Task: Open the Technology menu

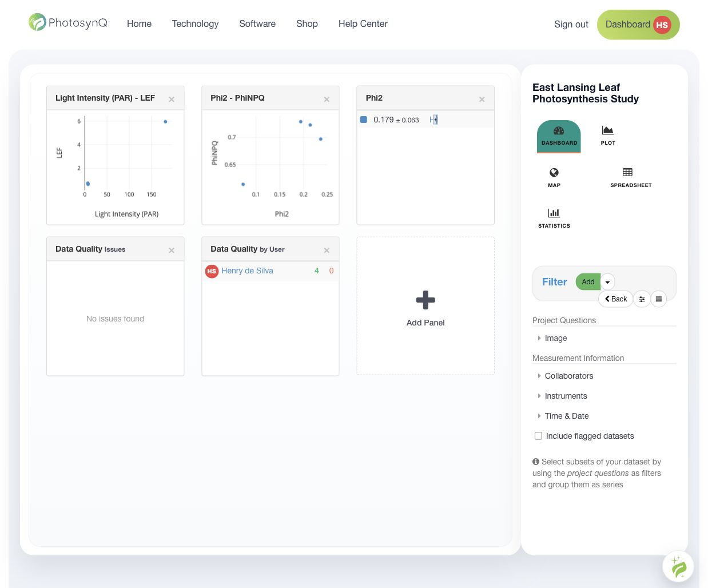Action: pyautogui.click(x=196, y=23)
